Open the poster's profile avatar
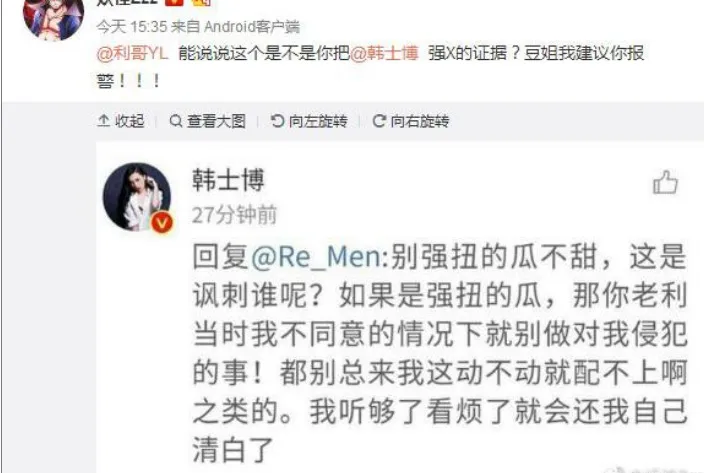 [53, 18]
